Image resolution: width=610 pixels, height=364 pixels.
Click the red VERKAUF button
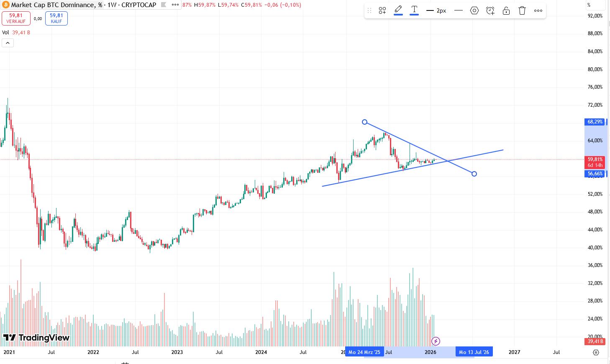tap(16, 18)
